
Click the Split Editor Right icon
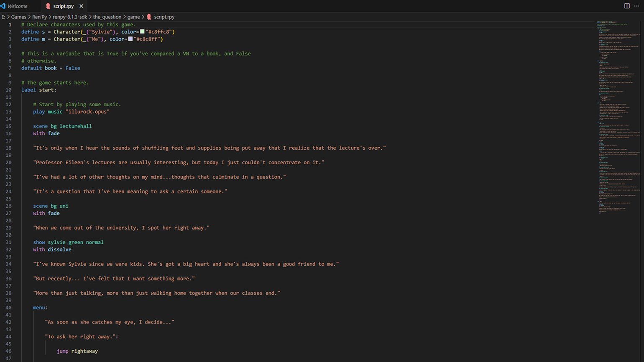[x=626, y=6]
